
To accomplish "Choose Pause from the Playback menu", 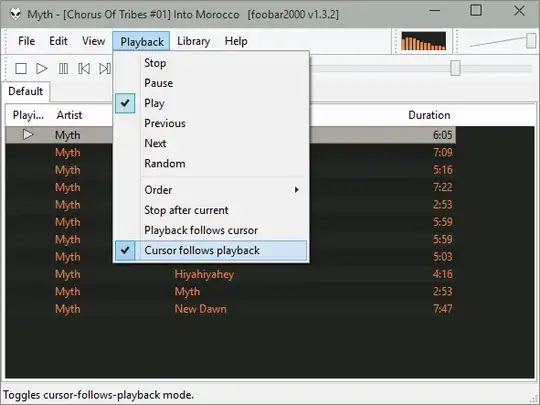I will point(211,83).
